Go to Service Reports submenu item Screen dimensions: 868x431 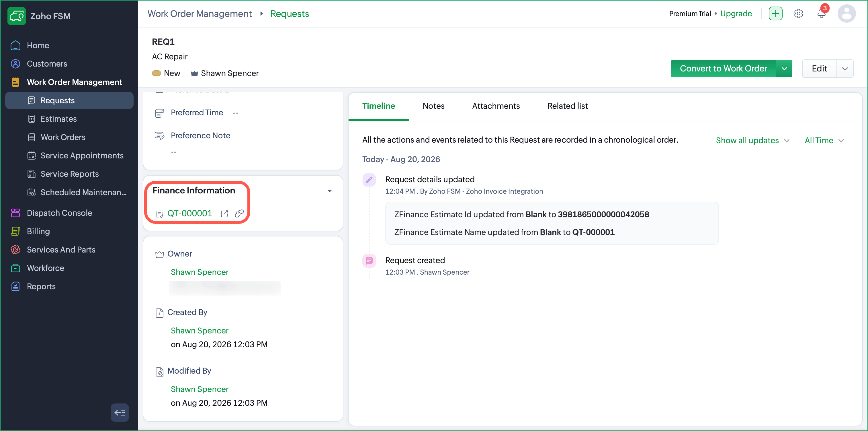(69, 174)
